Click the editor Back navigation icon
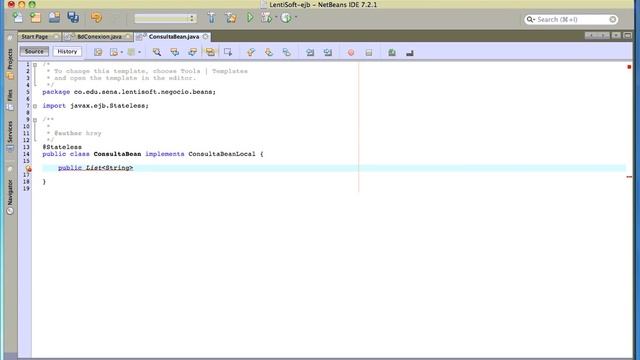Image resolution: width=640 pixels, height=360 pixels. click(114, 52)
